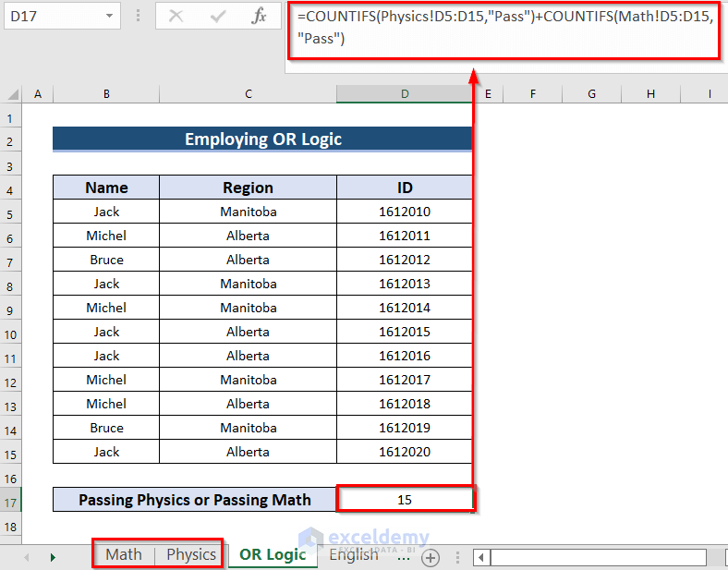728x570 pixels.
Task: Click the New Sheet plus icon
Action: pos(431,557)
